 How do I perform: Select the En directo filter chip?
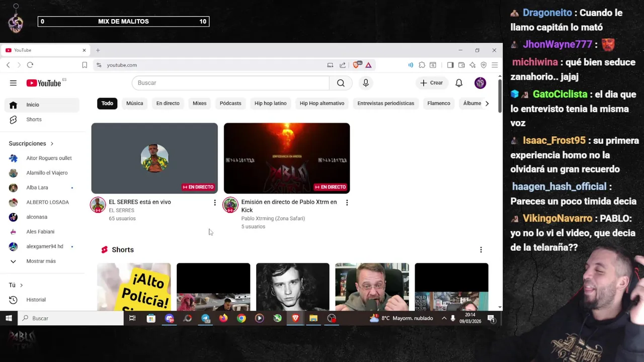pyautogui.click(x=168, y=104)
